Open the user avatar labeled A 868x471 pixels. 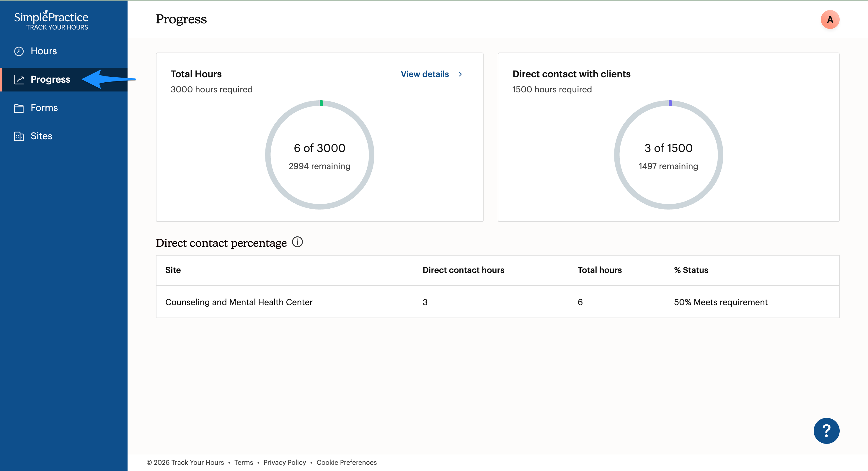pos(830,19)
